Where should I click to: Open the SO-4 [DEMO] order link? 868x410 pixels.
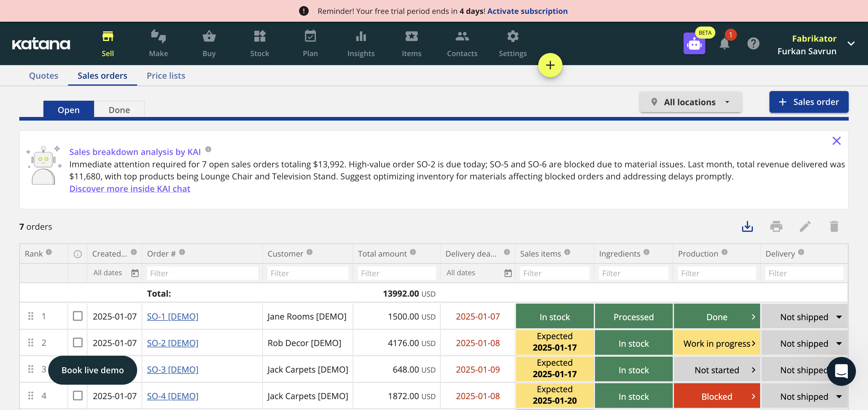click(172, 396)
